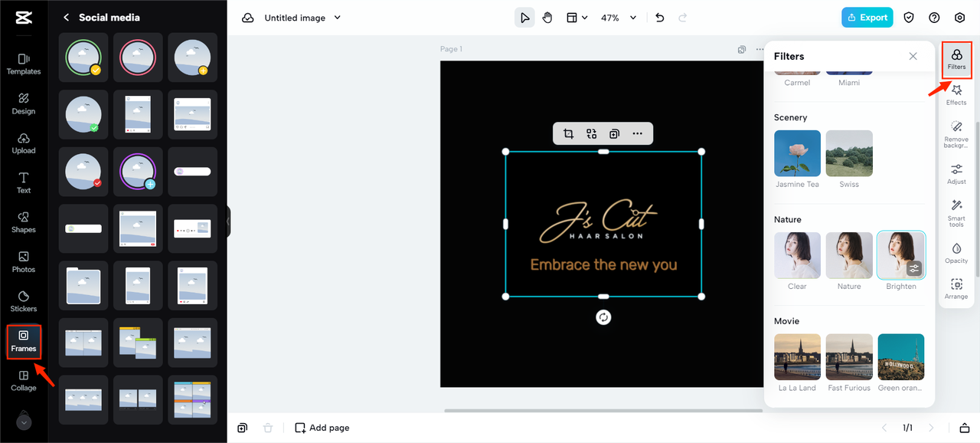This screenshot has height=443, width=980.
Task: Expand the sidebar more items arrow
Action: (24, 422)
